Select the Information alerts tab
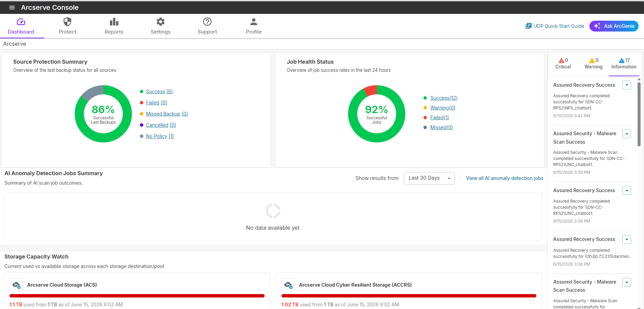This screenshot has height=309, width=644. (x=624, y=64)
